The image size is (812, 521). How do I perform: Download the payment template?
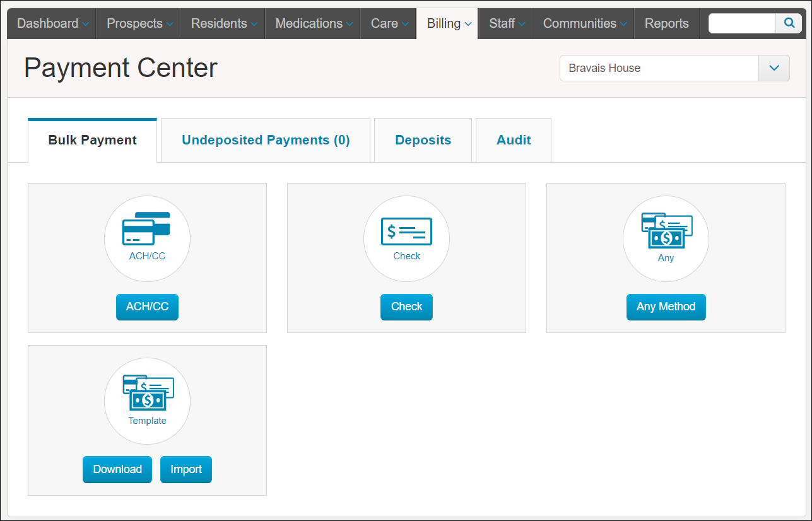click(117, 469)
